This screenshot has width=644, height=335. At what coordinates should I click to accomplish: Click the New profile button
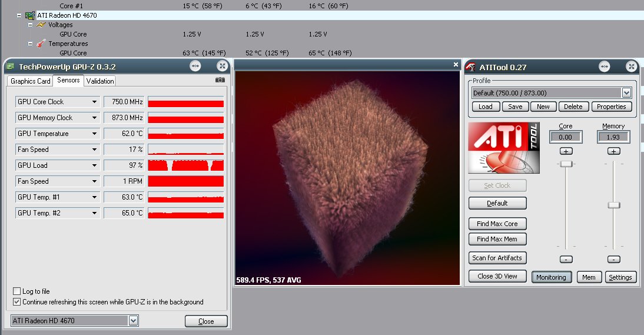pyautogui.click(x=543, y=107)
